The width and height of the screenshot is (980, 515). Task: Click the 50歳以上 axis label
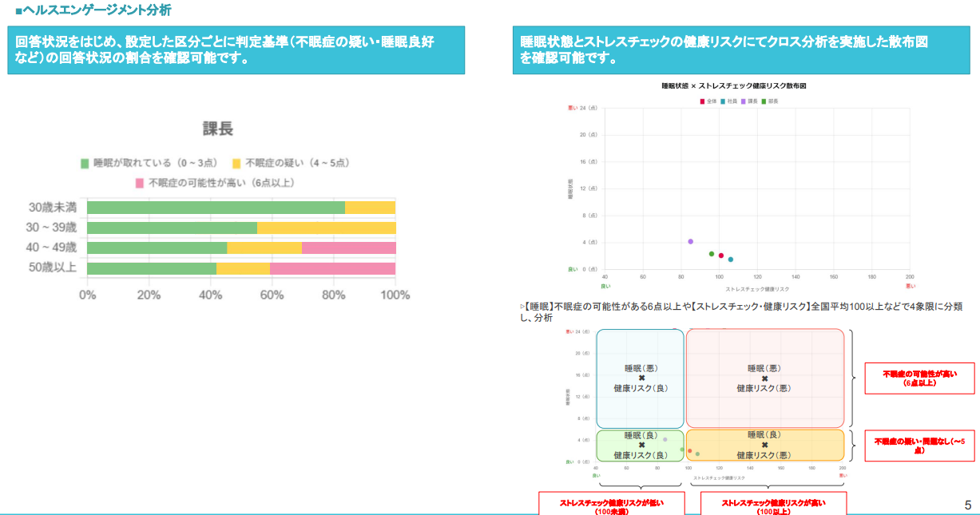click(x=53, y=268)
